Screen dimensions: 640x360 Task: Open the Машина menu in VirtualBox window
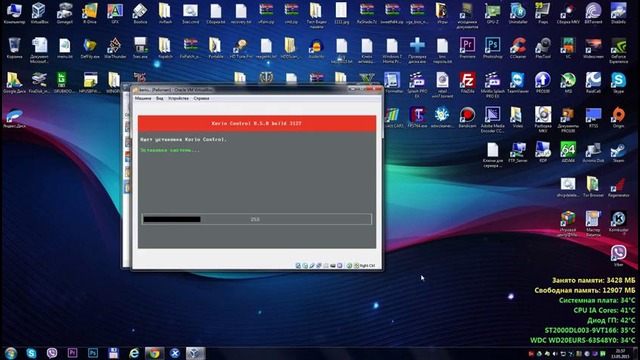143,98
